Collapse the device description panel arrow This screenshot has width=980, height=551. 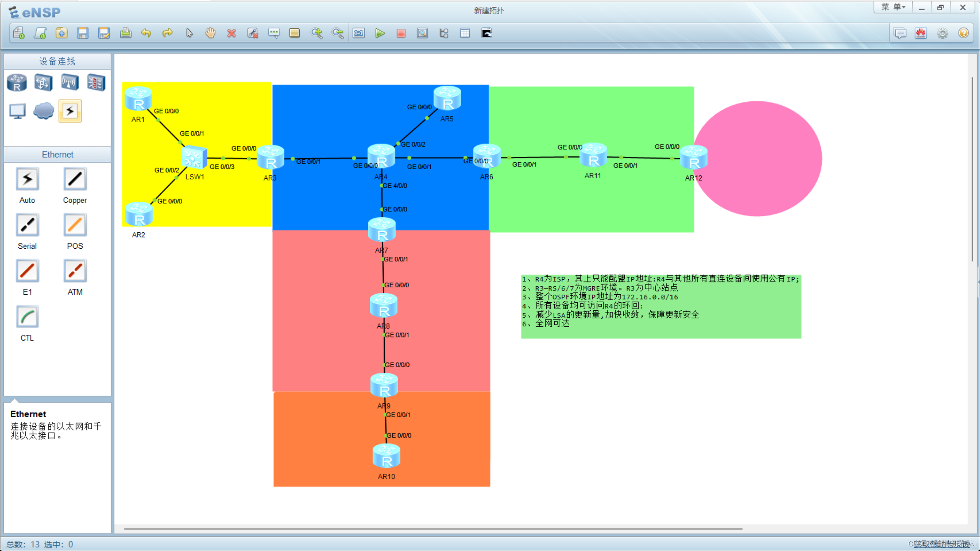pos(15,400)
